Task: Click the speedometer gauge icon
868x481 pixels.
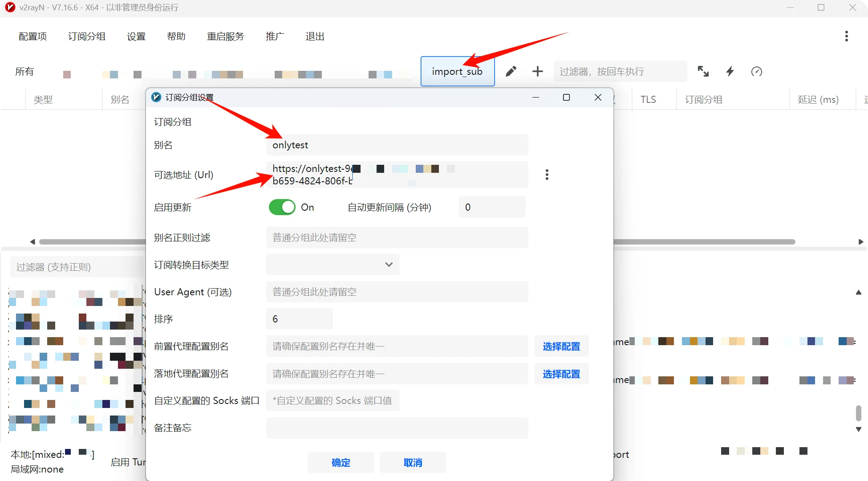Action: (757, 71)
